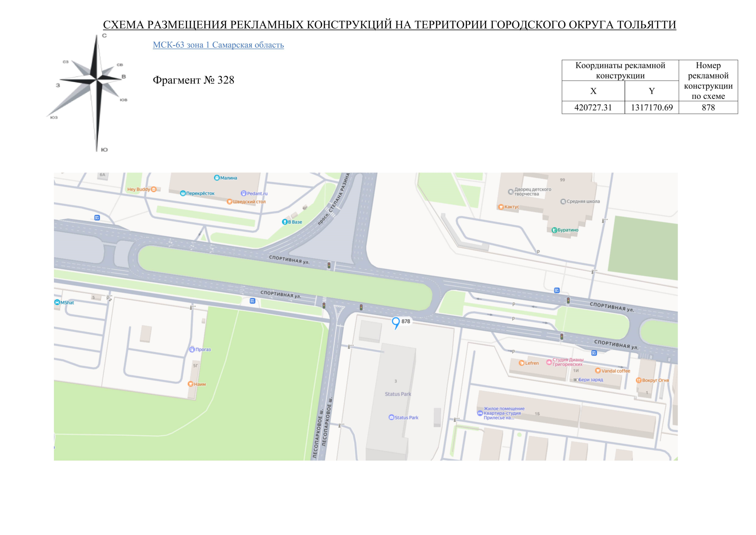Click the Y coordinate cell 1317170.69
This screenshot has width=756, height=535.
pyautogui.click(x=651, y=107)
